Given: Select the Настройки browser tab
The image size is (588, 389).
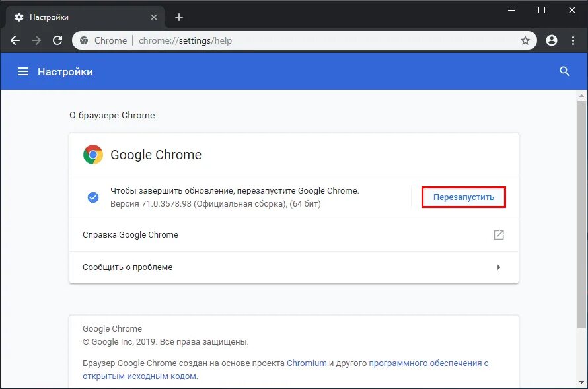Looking at the screenshot, I should tap(85, 17).
